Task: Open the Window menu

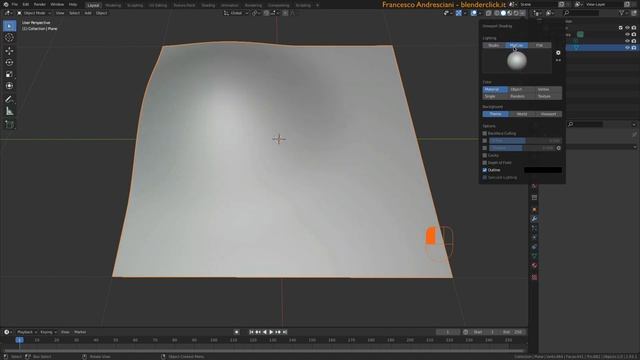Action: pos(57,4)
